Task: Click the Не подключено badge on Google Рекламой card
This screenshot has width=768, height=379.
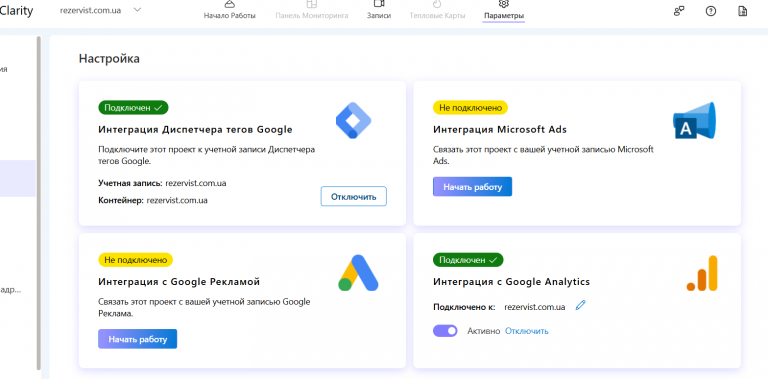Action: (136, 260)
